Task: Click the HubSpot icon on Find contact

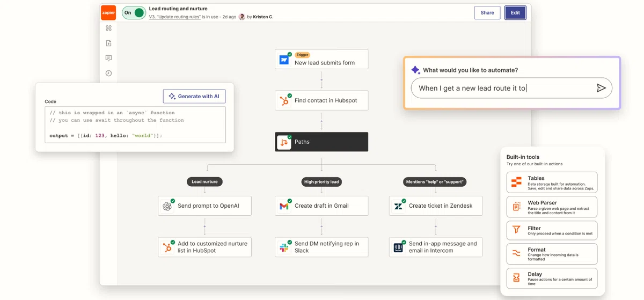Action: point(284,101)
